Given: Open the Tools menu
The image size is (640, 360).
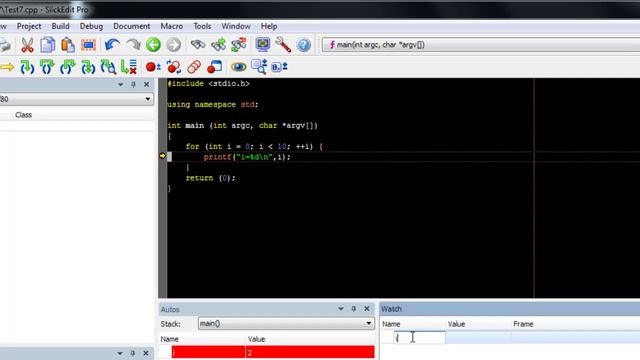Looking at the screenshot, I should (x=202, y=26).
